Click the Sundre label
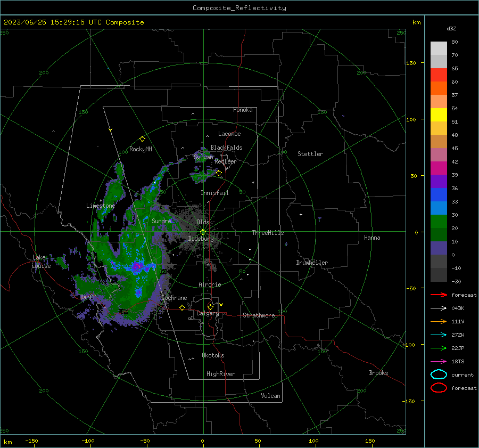479x448 pixels. tap(161, 221)
